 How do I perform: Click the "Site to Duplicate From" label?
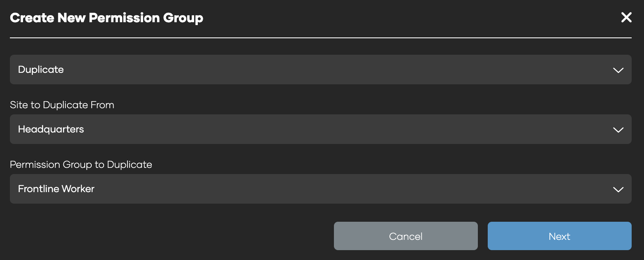pyautogui.click(x=62, y=105)
